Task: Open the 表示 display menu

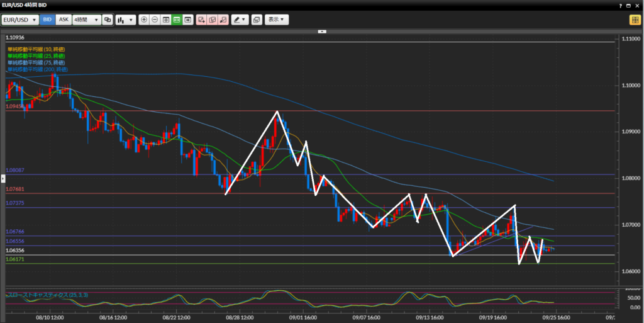Action: (277, 20)
